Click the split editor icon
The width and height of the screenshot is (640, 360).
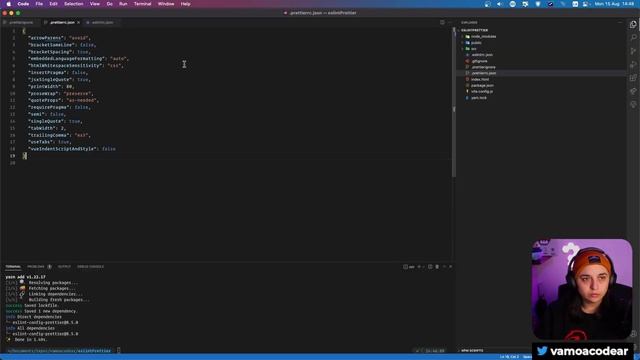442,22
